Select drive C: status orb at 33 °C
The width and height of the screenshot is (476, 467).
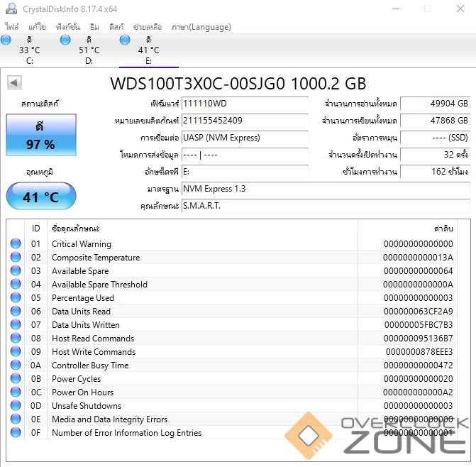(6, 40)
